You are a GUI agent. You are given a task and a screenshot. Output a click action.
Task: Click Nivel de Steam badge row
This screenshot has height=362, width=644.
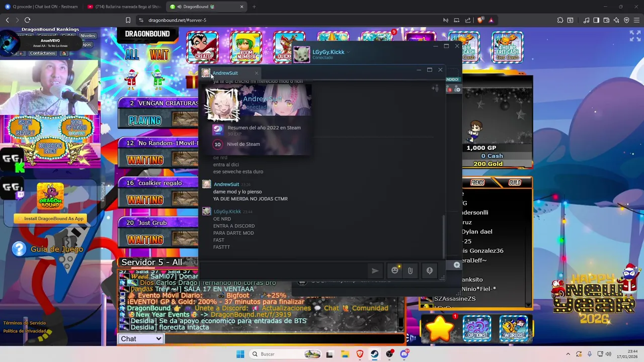pyautogui.click(x=237, y=144)
